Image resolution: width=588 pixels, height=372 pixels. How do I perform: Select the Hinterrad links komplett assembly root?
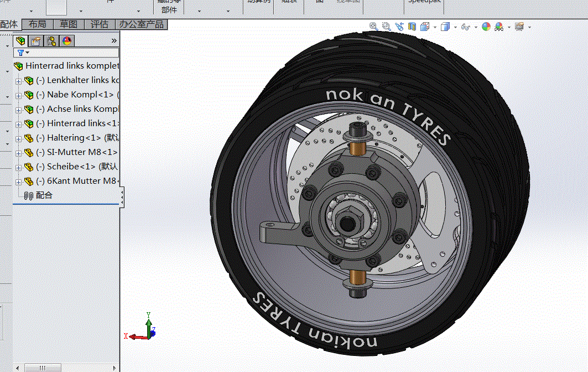click(72, 65)
